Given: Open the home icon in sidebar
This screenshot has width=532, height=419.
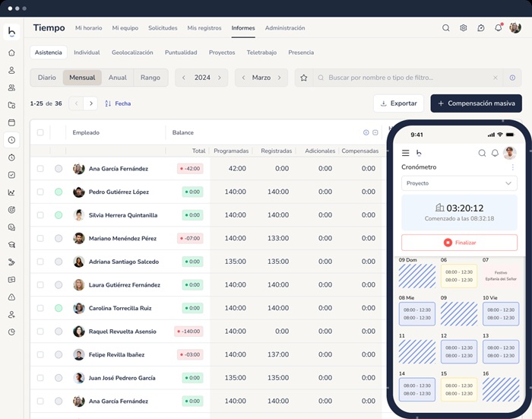Looking at the screenshot, I should [x=11, y=52].
